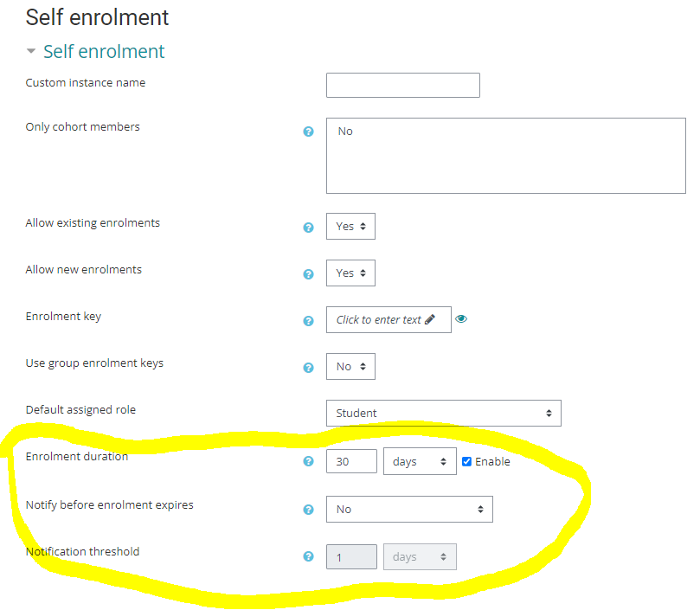Open help for Allow existing enrolments
Screen dimensions: 700x610
[308, 228]
